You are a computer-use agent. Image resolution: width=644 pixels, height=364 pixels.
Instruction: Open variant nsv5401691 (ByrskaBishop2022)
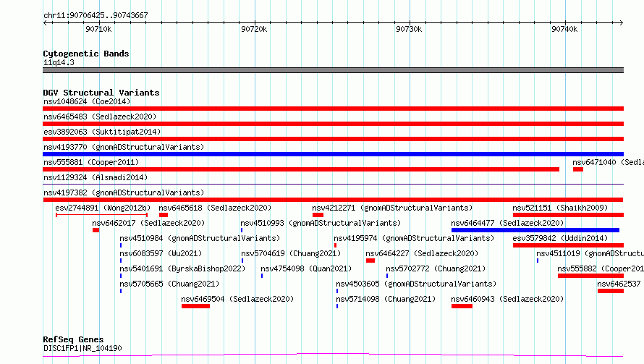[182, 268]
